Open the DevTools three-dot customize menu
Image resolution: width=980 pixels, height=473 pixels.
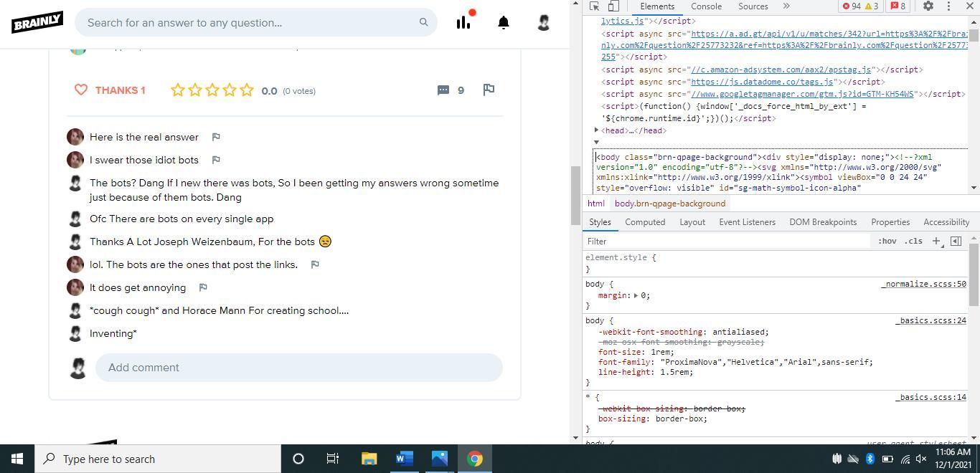[948, 6]
